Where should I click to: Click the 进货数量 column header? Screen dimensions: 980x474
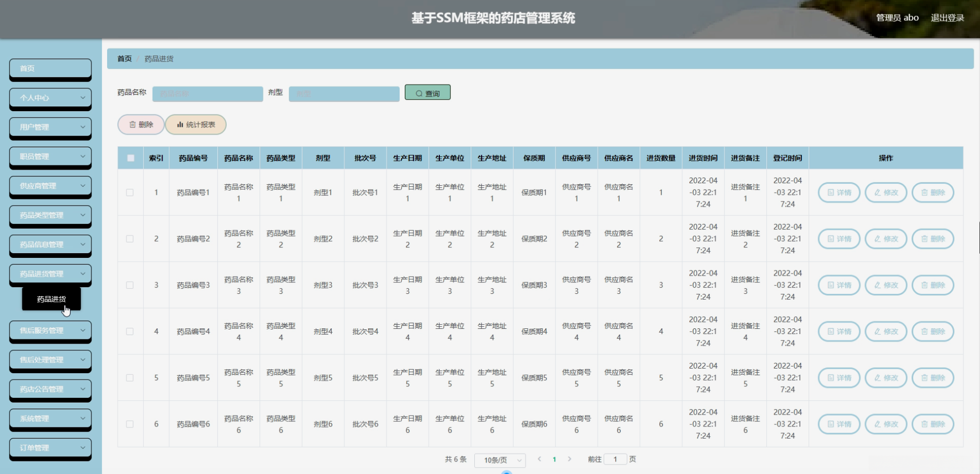coord(661,158)
